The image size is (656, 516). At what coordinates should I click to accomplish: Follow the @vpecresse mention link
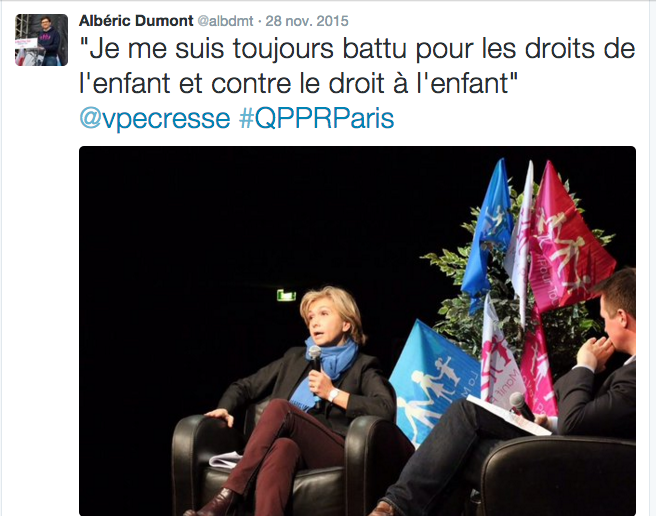pos(155,118)
